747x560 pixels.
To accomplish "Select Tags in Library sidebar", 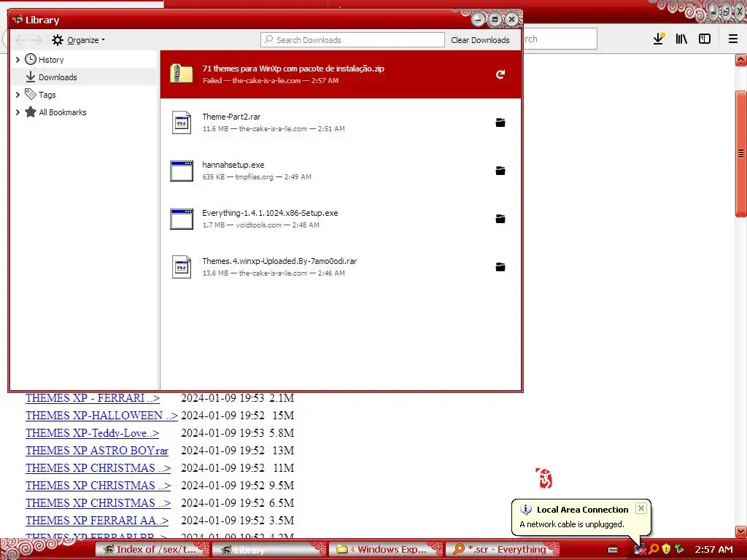I will (x=47, y=95).
